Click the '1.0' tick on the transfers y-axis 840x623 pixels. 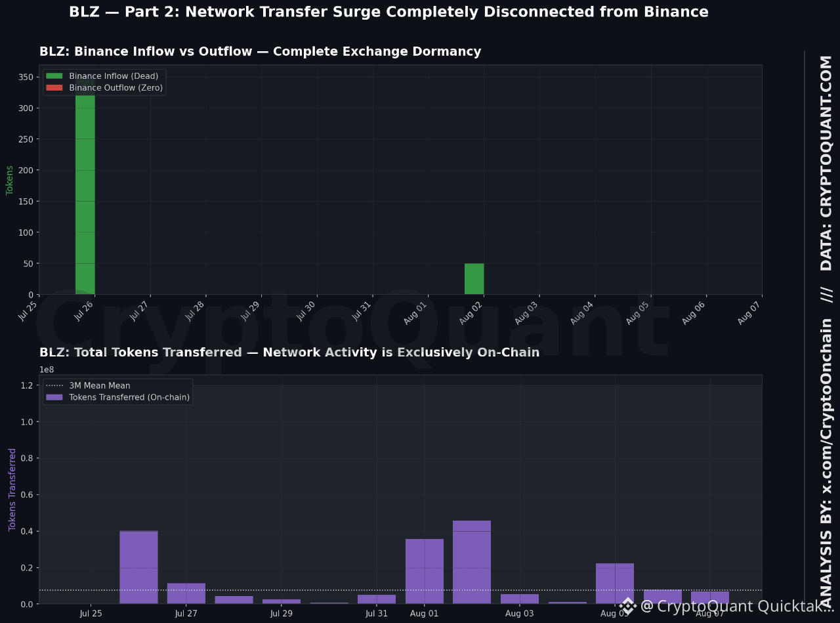[x=27, y=421]
